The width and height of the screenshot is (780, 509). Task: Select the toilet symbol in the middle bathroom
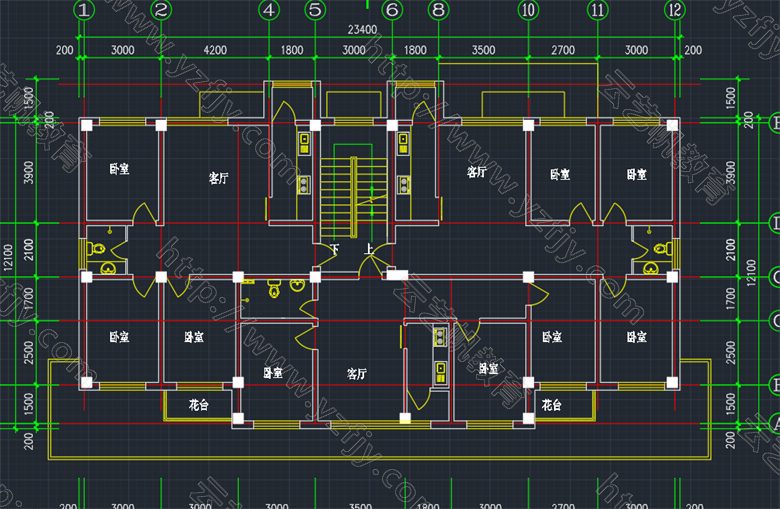click(x=274, y=288)
